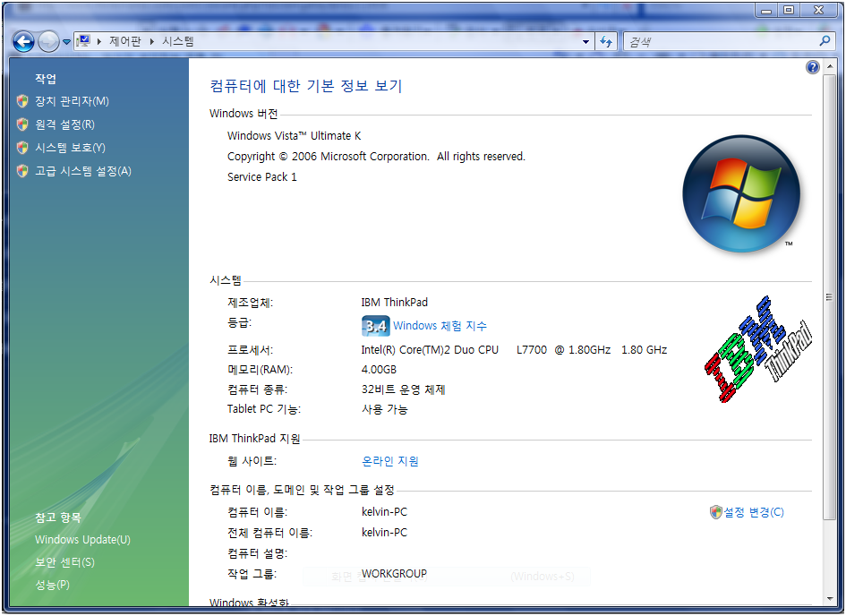Expand the arrow between 제어판 and 시스템
The height and width of the screenshot is (616, 846).
pos(152,41)
